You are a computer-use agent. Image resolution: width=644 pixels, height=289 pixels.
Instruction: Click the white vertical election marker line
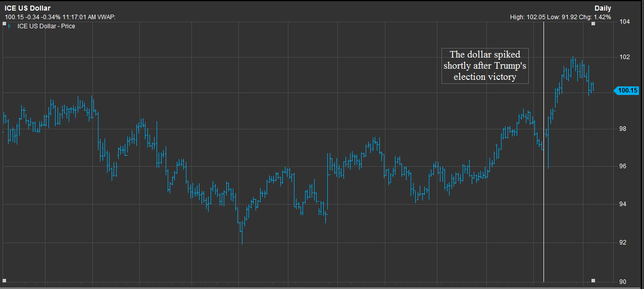coord(543,152)
